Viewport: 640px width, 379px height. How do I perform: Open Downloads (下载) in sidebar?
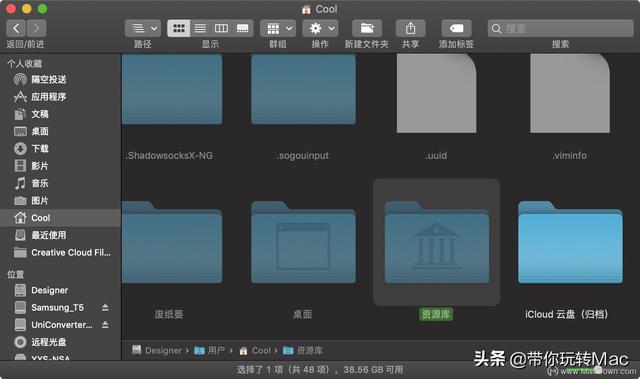point(60,148)
